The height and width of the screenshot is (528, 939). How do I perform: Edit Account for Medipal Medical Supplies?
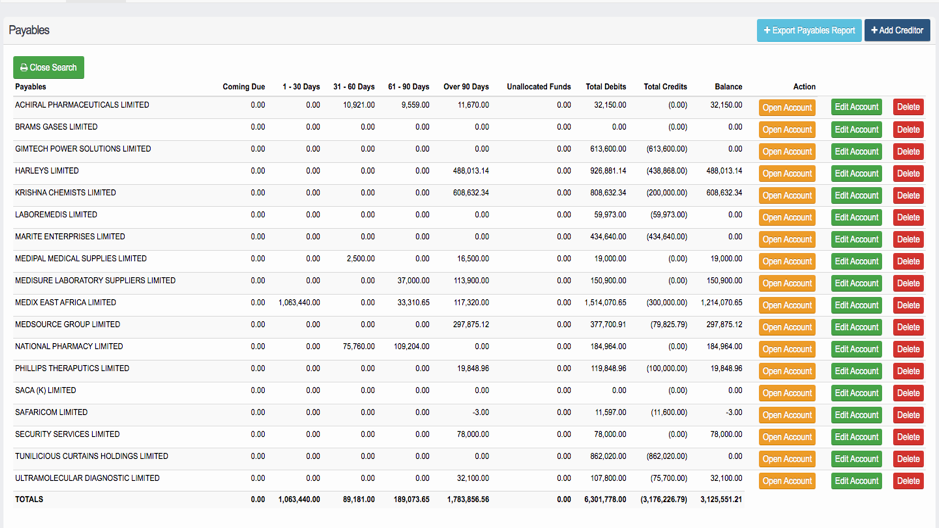click(x=856, y=261)
